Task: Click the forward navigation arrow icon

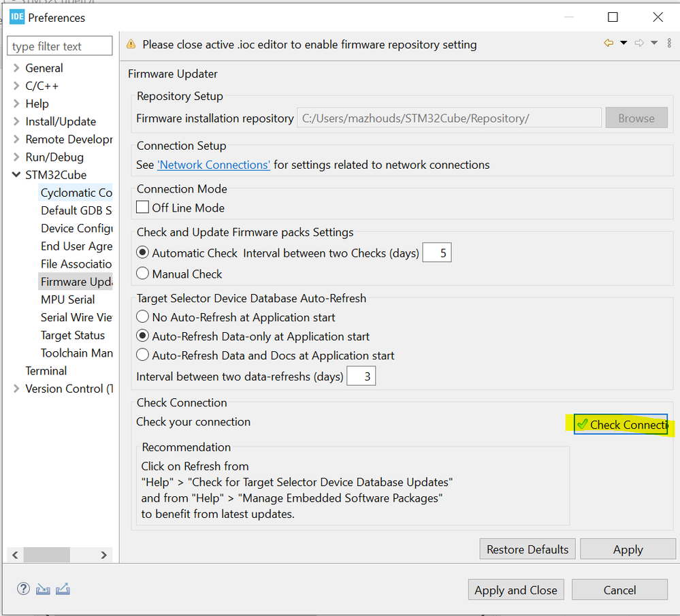Action: pyautogui.click(x=639, y=44)
